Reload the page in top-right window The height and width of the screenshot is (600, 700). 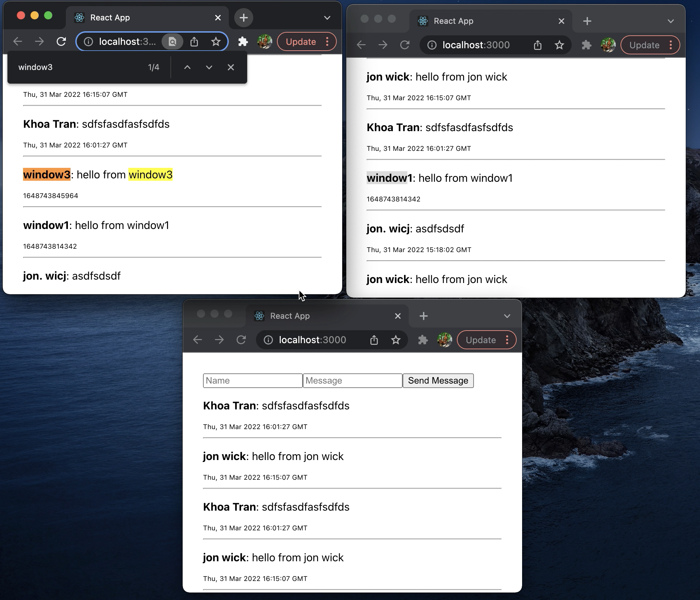[405, 45]
